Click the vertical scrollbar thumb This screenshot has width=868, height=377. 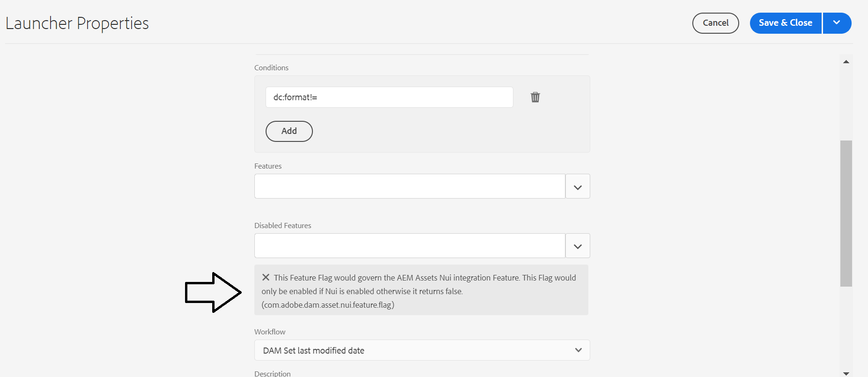(x=846, y=213)
